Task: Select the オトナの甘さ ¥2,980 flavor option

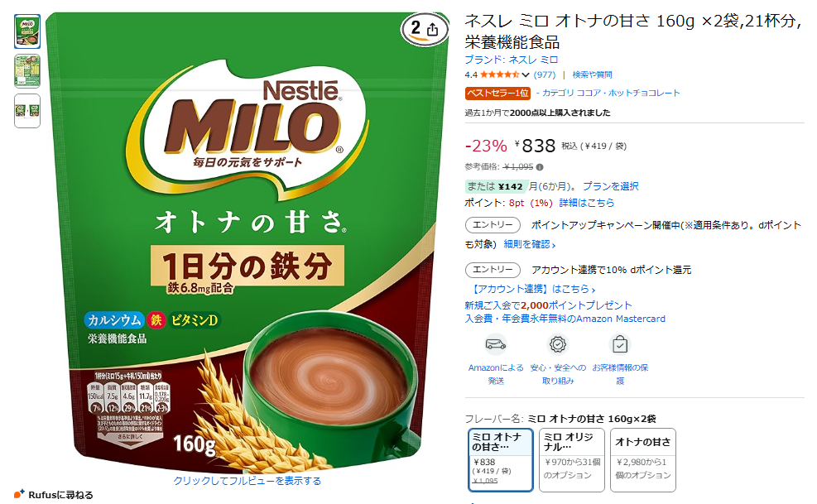Action: (643, 459)
